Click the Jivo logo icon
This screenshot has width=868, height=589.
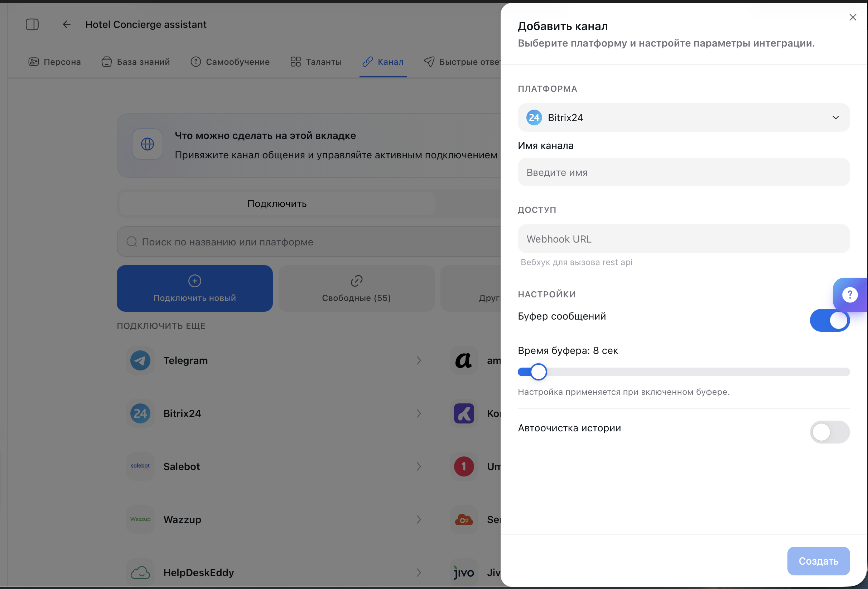(x=464, y=572)
